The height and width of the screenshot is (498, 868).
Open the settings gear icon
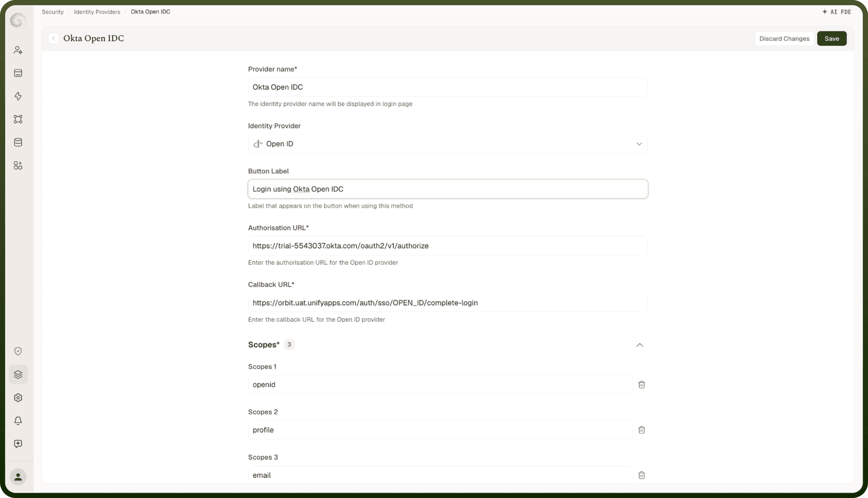(18, 398)
